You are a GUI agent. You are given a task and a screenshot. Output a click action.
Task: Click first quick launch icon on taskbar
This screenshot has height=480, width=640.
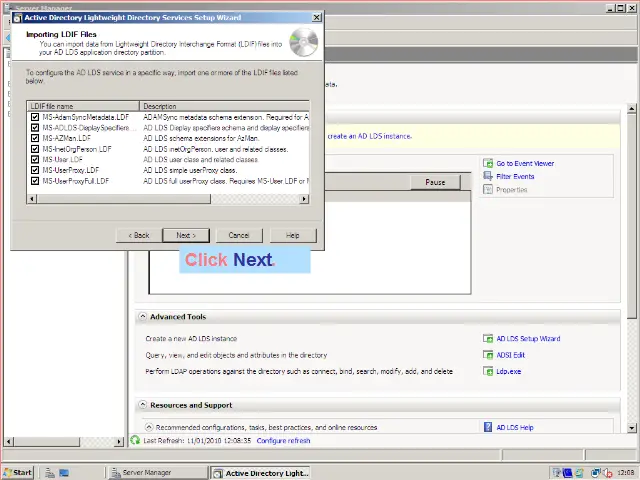50,473
